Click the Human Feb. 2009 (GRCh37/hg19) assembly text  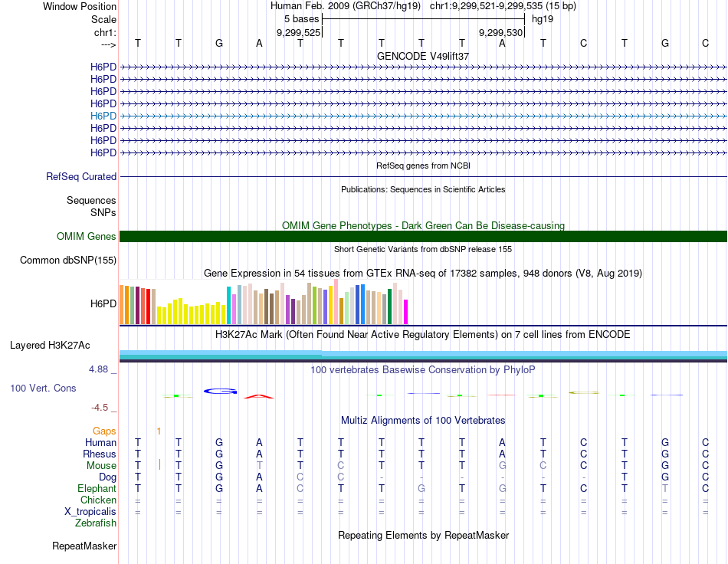coord(346,6)
